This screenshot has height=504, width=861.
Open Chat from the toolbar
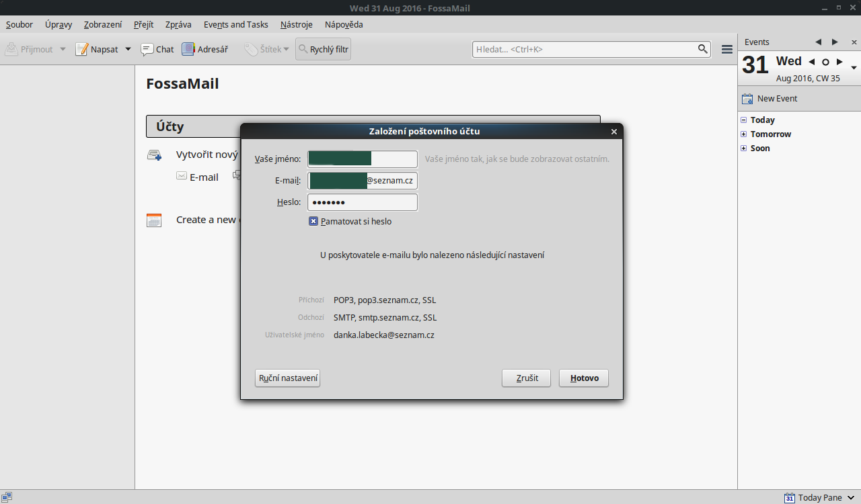[157, 49]
